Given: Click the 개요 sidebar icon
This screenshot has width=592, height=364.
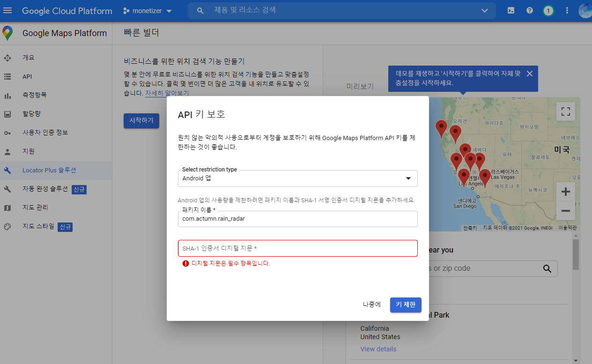Looking at the screenshot, I should [x=7, y=58].
